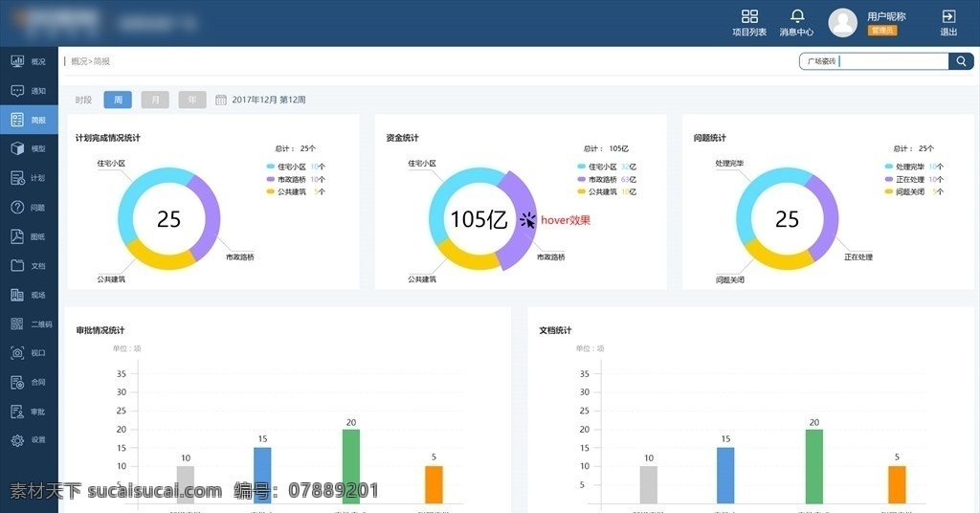Open the 二维码 QR code icon

click(17, 323)
